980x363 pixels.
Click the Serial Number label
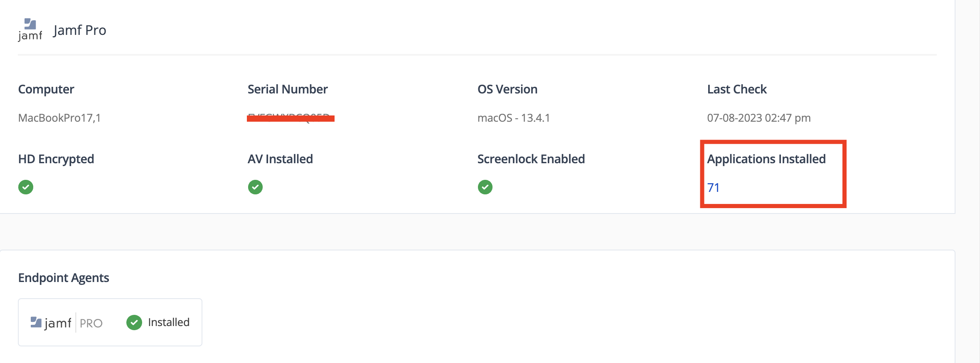[x=288, y=89]
